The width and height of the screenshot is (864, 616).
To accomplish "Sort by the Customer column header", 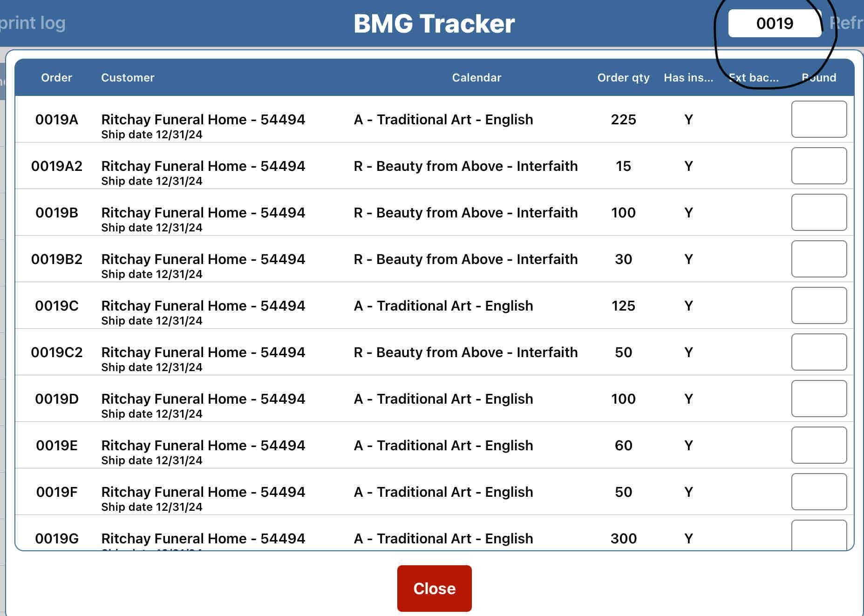I will tap(128, 78).
